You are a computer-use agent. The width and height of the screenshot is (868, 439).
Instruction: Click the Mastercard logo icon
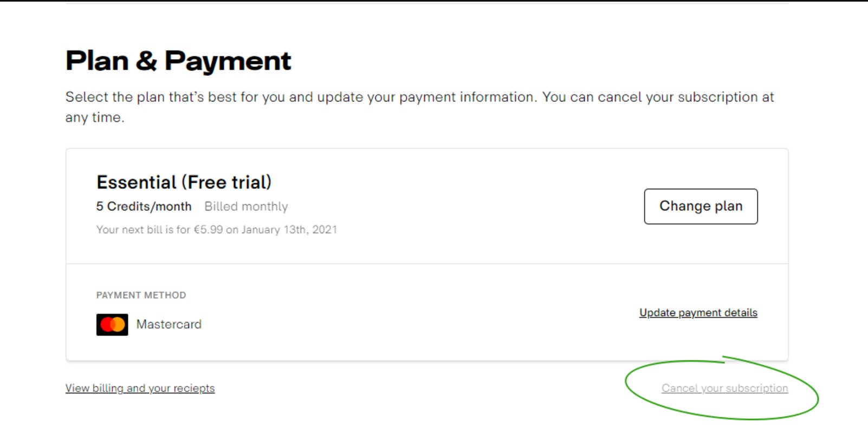112,325
